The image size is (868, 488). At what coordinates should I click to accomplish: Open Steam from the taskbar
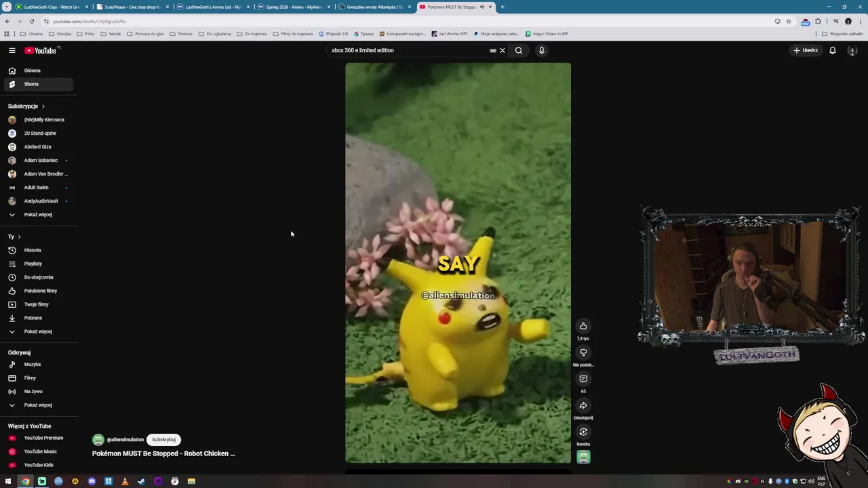(141, 481)
